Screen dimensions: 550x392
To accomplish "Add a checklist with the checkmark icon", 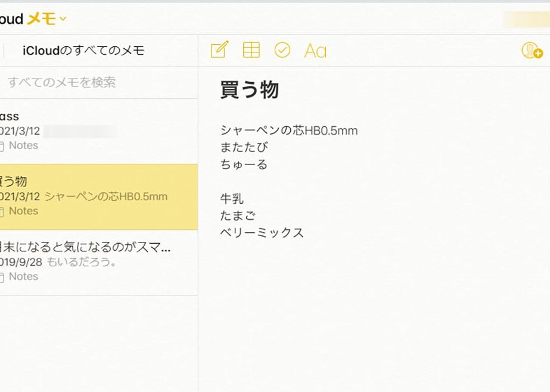I will click(282, 50).
